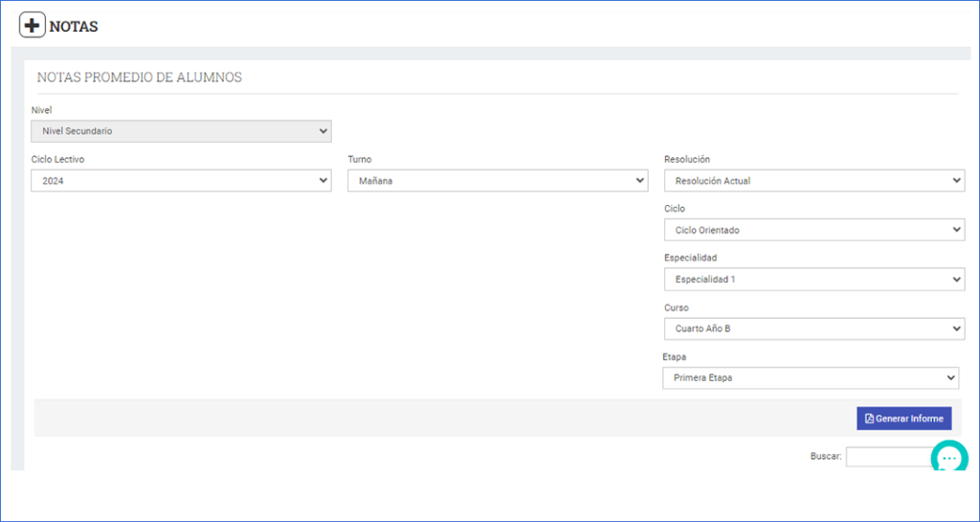Click the PDF icon on Generar Informe
The image size is (980, 522).
[x=869, y=419]
